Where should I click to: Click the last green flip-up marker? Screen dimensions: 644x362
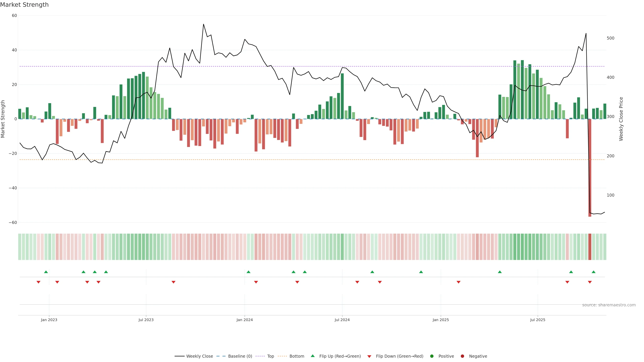(x=594, y=272)
